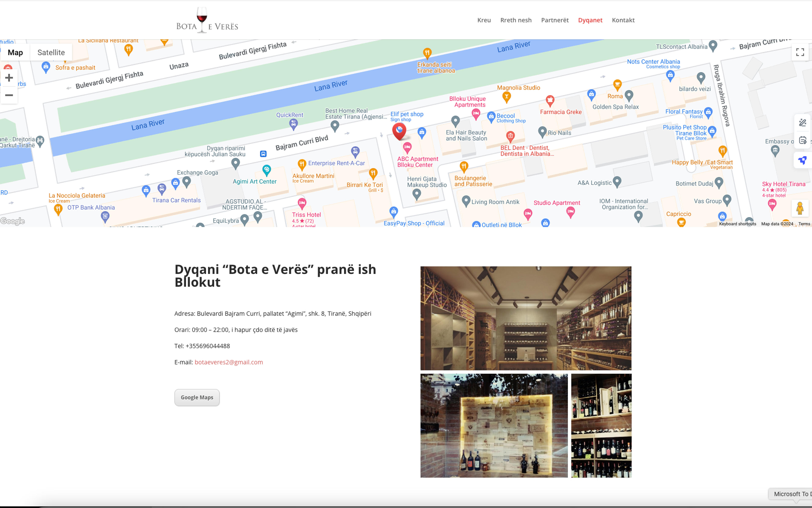This screenshot has width=812, height=508.
Task: Open map Terms link
Action: click(x=804, y=224)
